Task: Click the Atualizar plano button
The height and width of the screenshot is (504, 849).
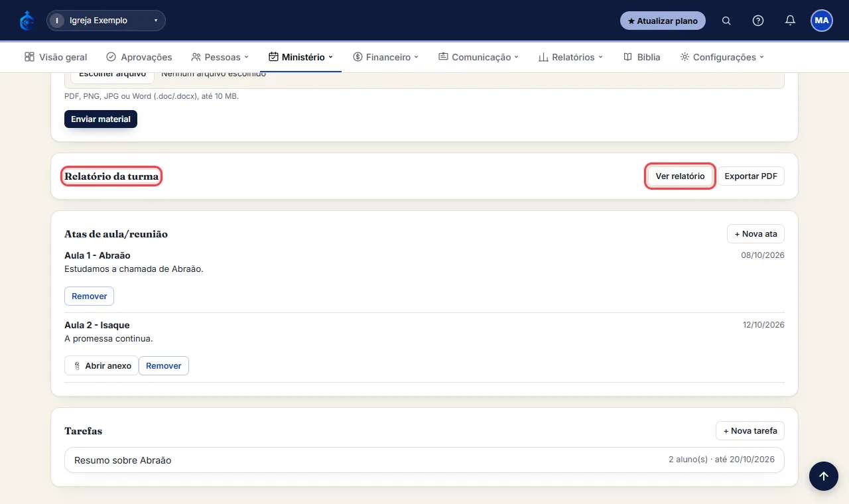Action: click(663, 21)
